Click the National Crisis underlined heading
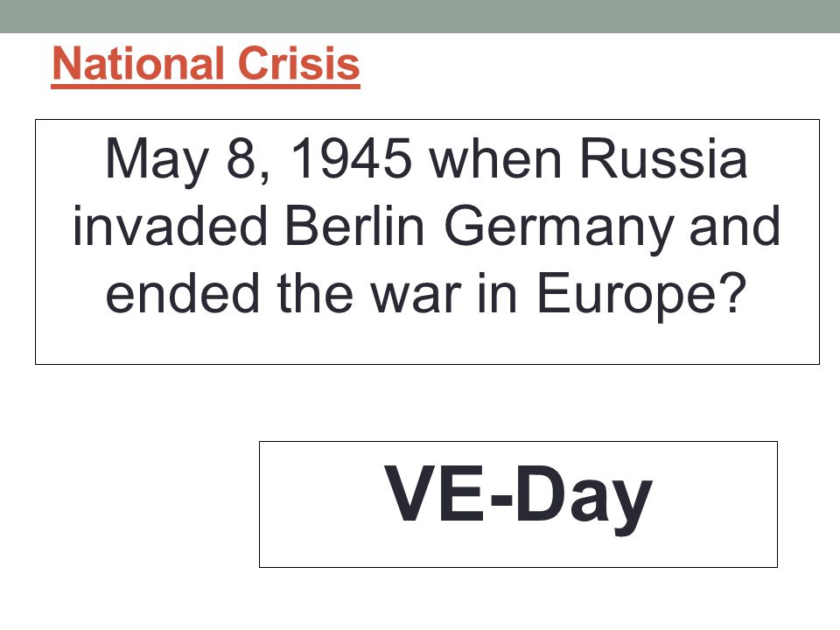840x630 pixels. click(206, 64)
